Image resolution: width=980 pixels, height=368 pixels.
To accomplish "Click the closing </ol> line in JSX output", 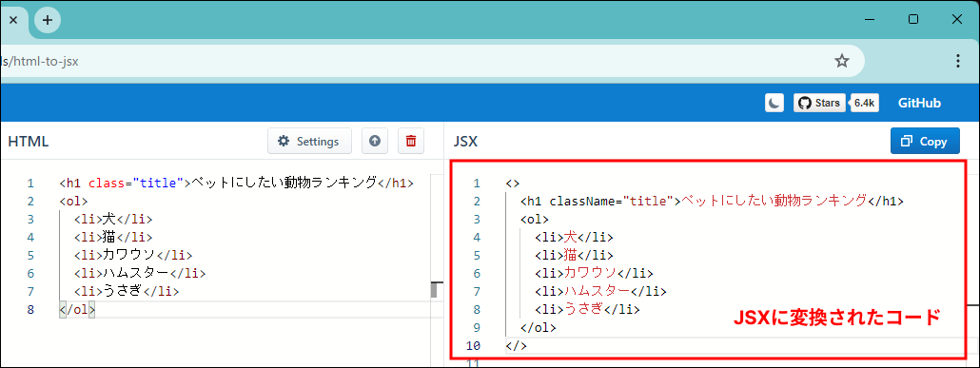I will [x=538, y=328].
